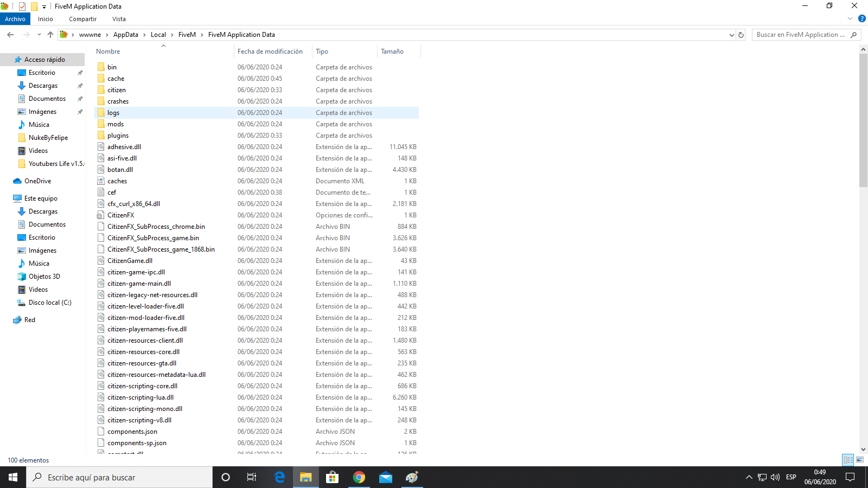Screen dimensions: 868x488
Task: Collapse the ribbon with the chevron near help
Action: [x=850, y=18]
